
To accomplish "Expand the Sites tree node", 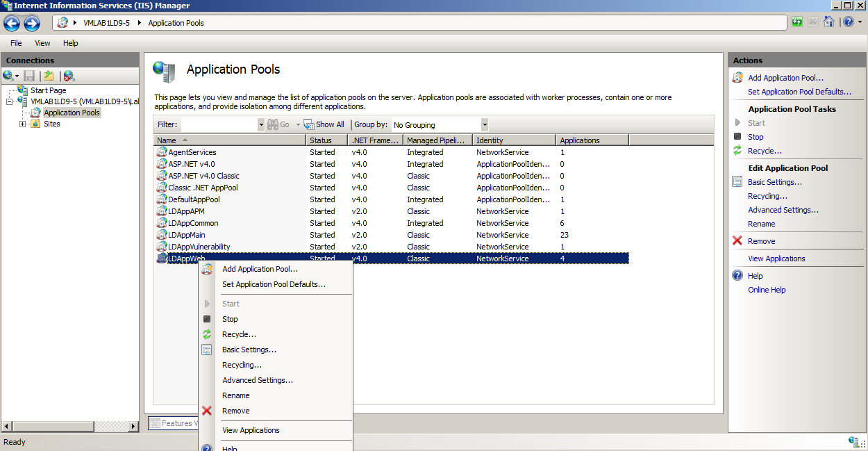I will coord(22,123).
